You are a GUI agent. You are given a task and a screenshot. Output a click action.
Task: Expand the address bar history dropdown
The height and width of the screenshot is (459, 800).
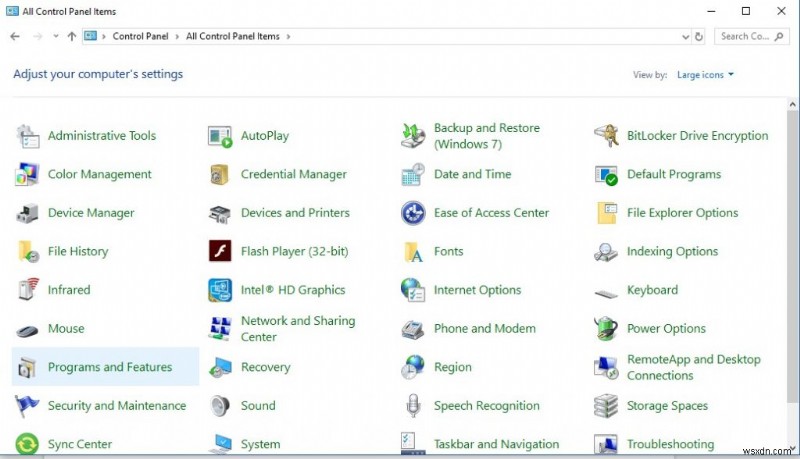(x=684, y=36)
